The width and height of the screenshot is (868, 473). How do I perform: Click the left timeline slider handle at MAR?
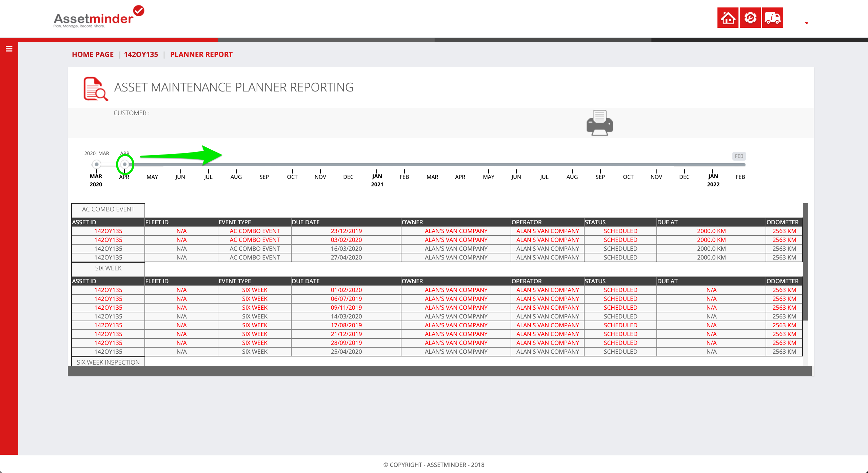(97, 164)
